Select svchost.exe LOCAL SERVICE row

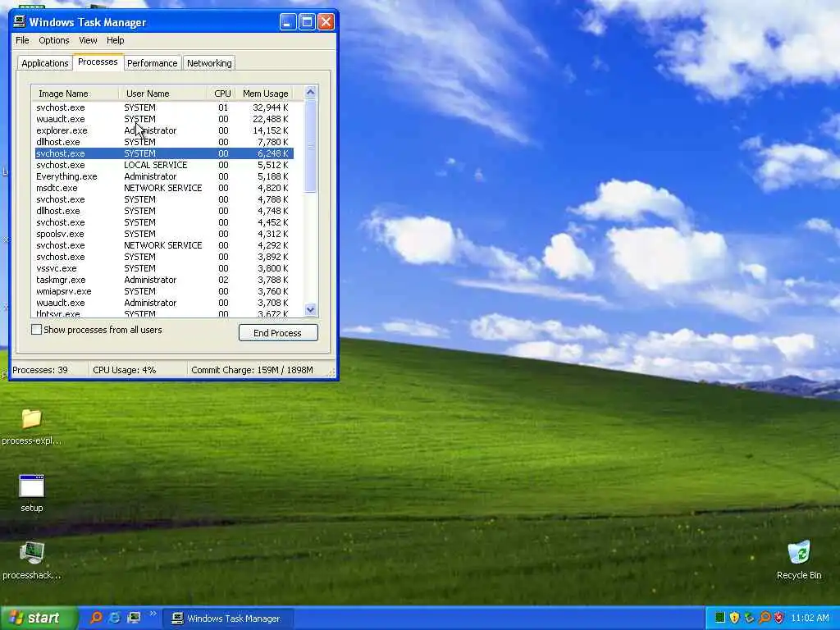[164, 165]
